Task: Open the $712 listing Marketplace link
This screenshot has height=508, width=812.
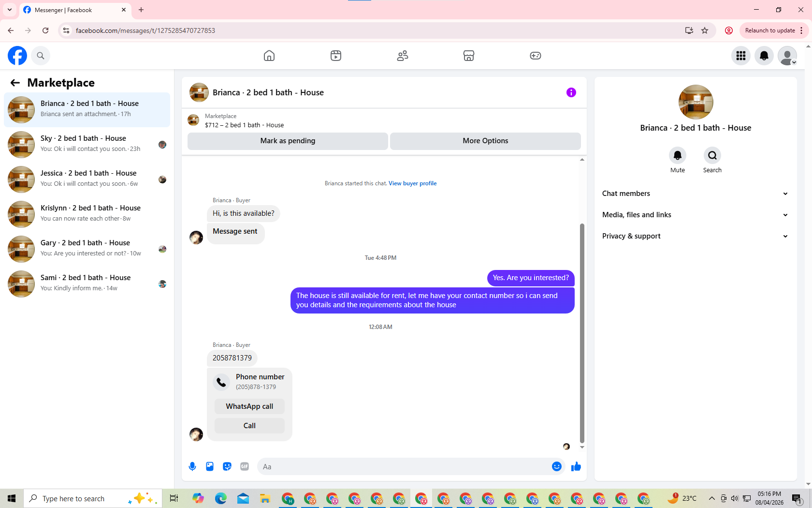Action: (244, 125)
